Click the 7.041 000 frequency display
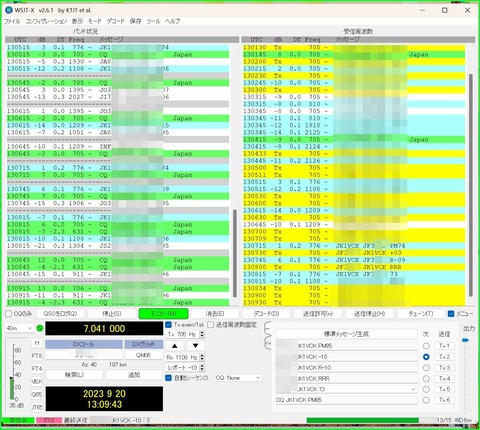This screenshot has width=480, height=430. click(104, 329)
